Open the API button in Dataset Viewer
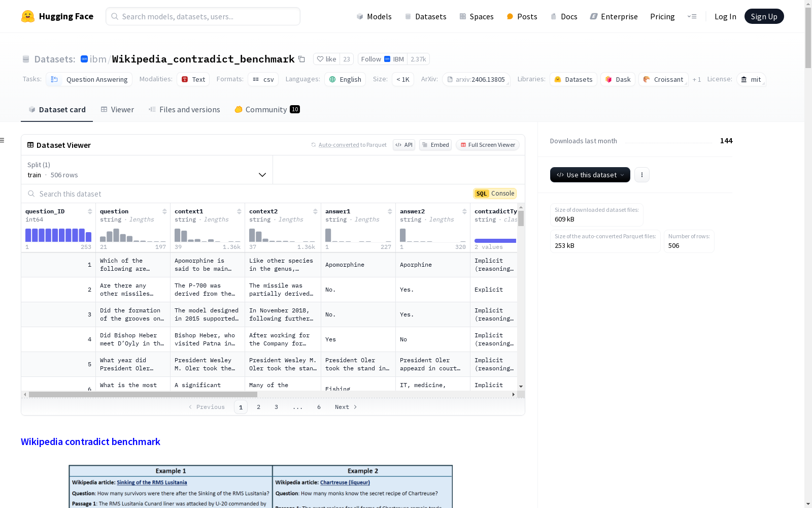 [404, 145]
